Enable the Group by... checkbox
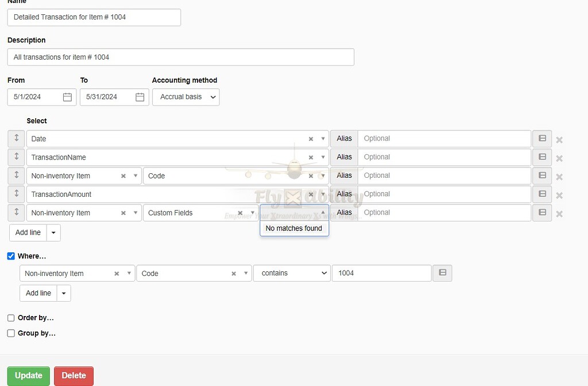Viewport: 588px width, 386px height. click(x=10, y=333)
